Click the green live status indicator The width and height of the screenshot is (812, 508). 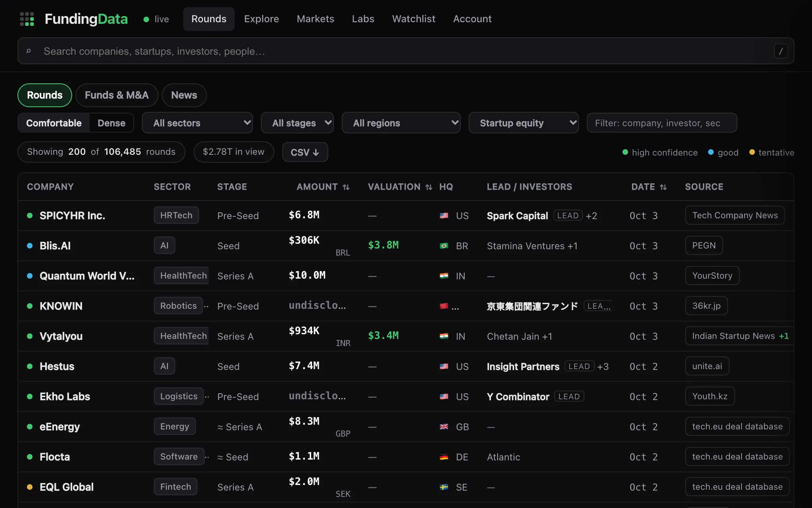(146, 19)
